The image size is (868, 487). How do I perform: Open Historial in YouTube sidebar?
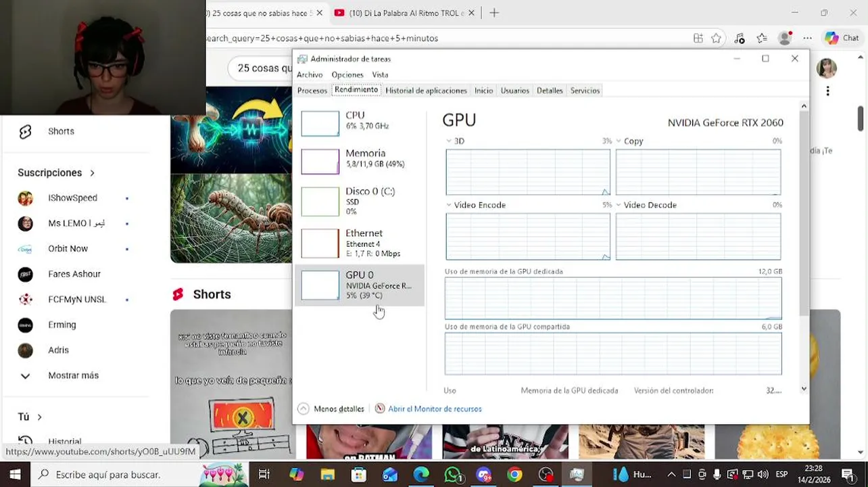(x=64, y=442)
